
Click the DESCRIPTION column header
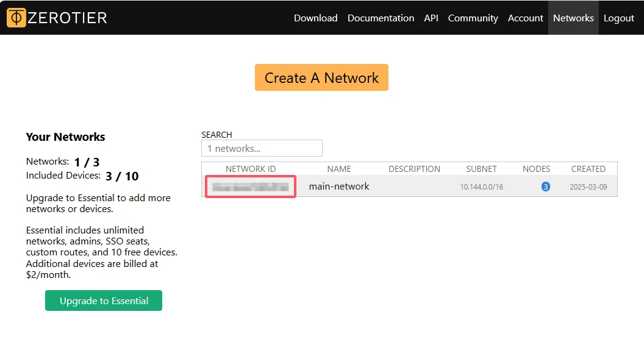[414, 169]
